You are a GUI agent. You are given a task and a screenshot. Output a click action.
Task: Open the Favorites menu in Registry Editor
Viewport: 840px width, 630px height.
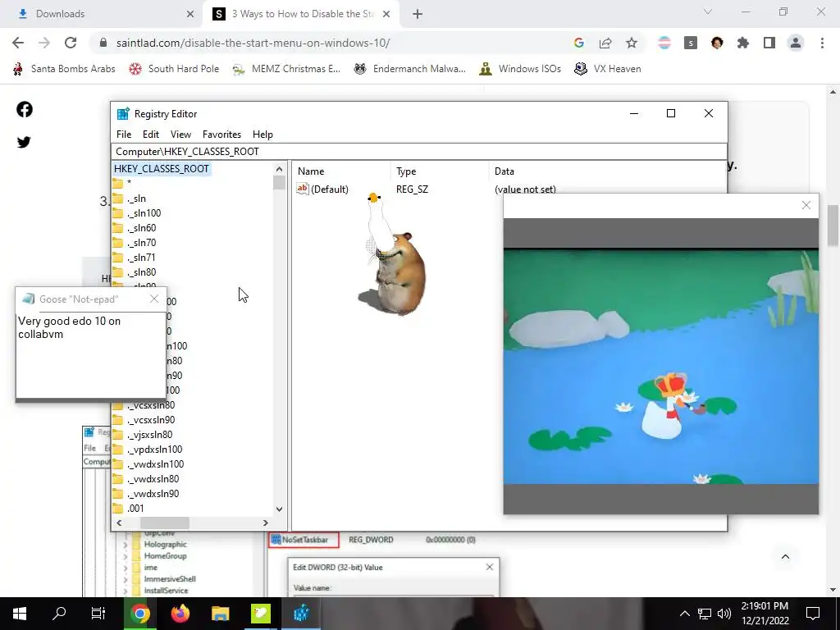(221, 135)
